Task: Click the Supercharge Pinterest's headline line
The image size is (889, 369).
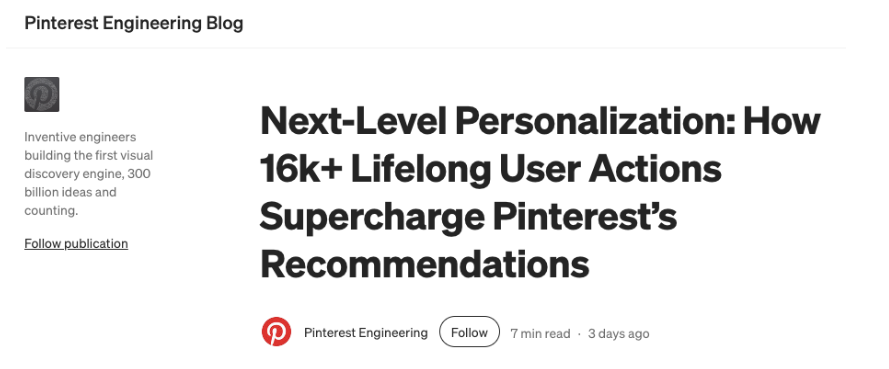Action: point(468,217)
